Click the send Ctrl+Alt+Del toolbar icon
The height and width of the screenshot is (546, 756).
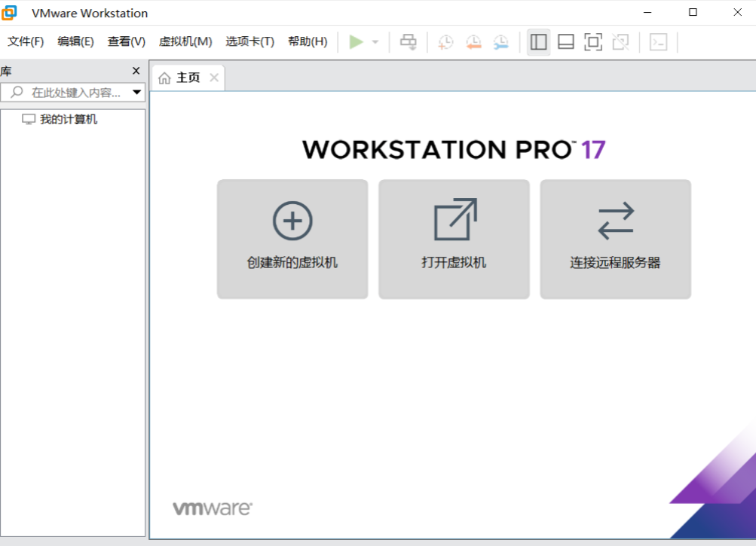tap(409, 42)
